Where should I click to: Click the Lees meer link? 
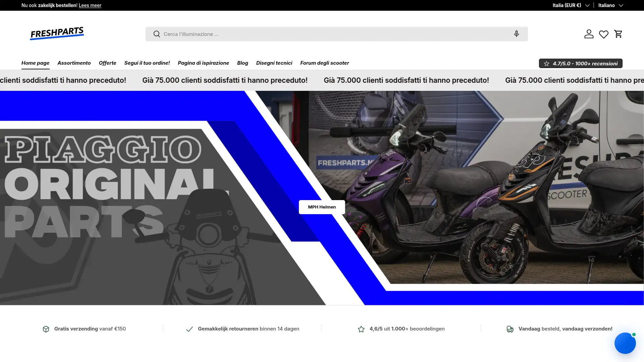[x=90, y=5]
